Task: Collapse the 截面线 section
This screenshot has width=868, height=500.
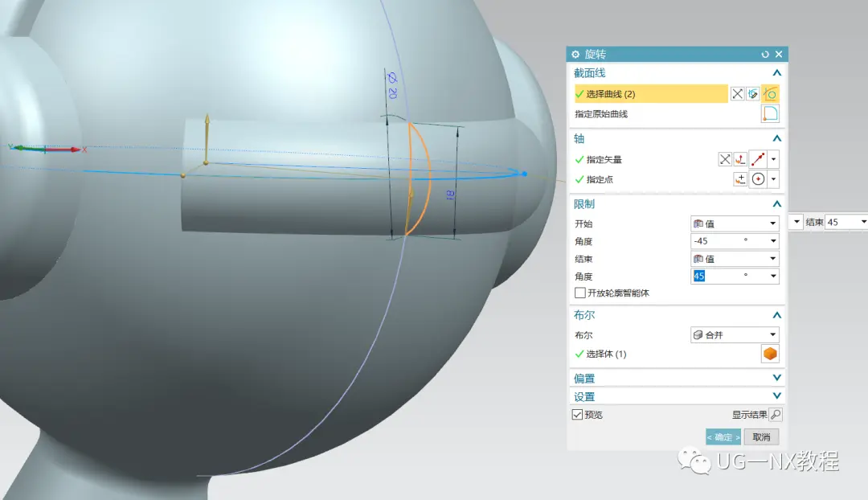Action: click(776, 73)
